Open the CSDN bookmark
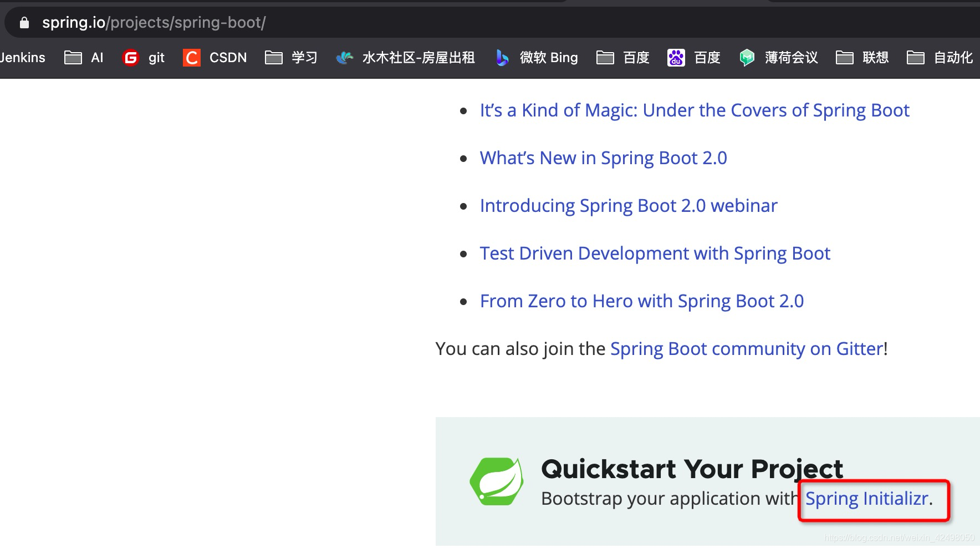The image size is (980, 548). click(215, 58)
